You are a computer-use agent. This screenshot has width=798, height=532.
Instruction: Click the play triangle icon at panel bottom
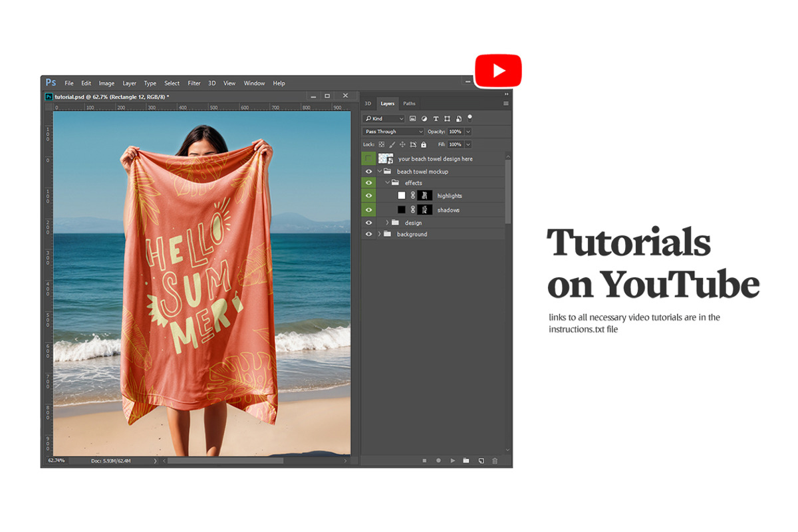pyautogui.click(x=452, y=460)
